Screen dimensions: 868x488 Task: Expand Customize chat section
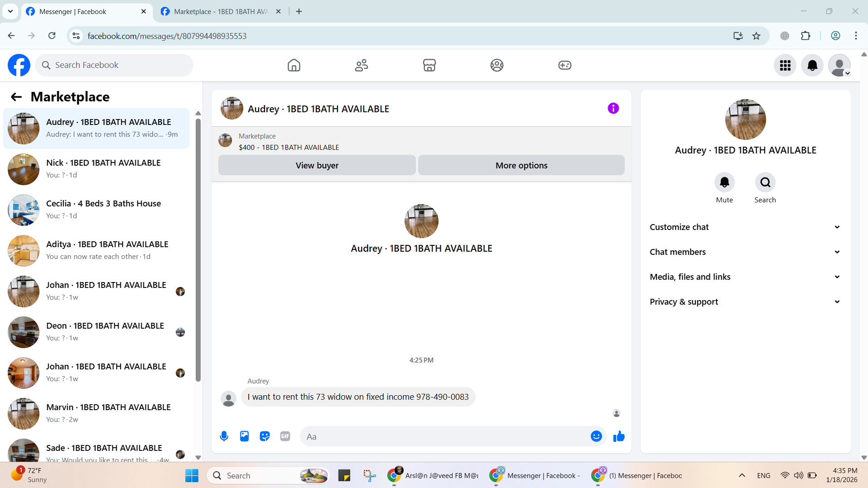pyautogui.click(x=745, y=227)
